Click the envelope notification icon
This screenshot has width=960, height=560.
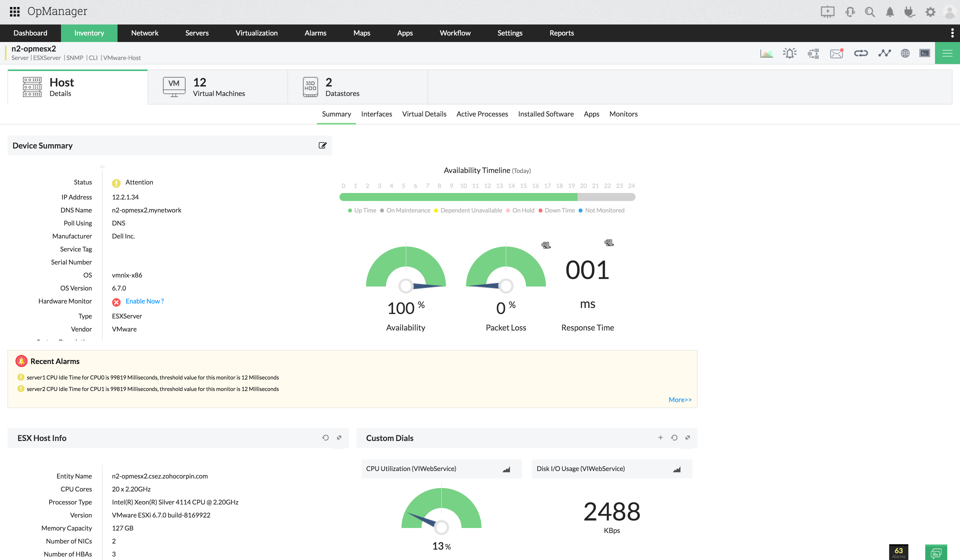[x=836, y=53]
